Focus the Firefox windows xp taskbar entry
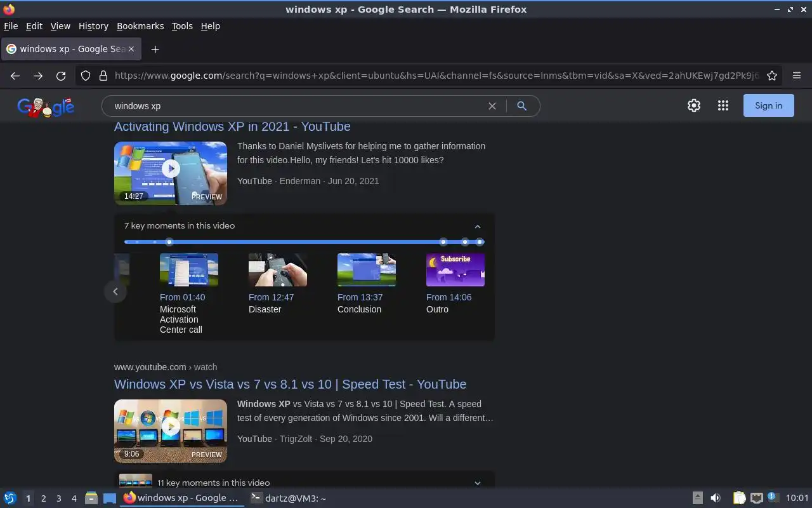This screenshot has height=508, width=812. (181, 498)
